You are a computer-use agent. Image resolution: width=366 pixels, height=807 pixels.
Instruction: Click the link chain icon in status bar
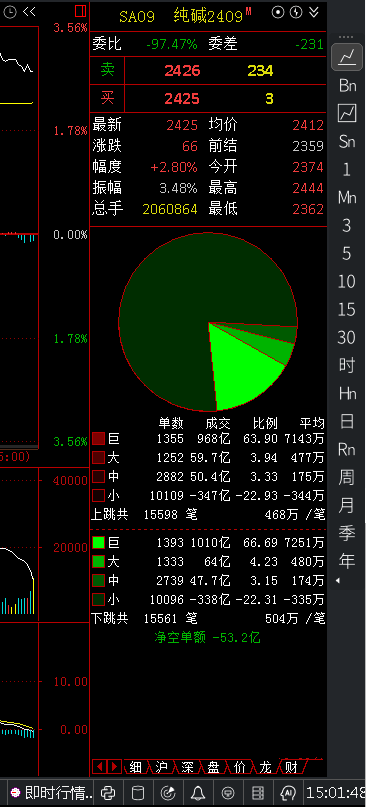(x=108, y=793)
